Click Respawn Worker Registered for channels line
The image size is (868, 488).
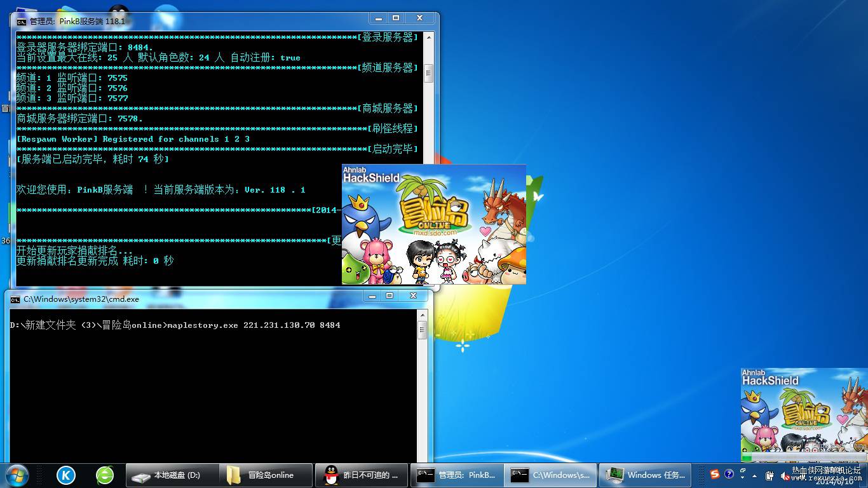click(133, 139)
